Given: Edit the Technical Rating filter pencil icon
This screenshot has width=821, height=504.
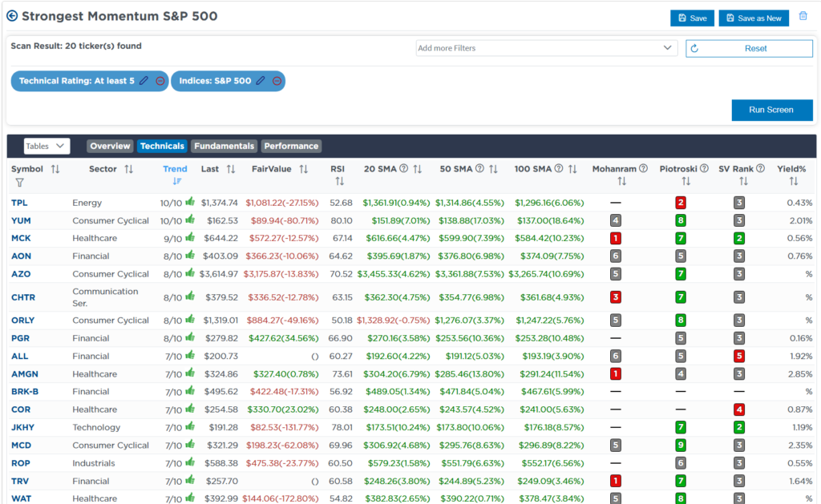Looking at the screenshot, I should coord(144,81).
